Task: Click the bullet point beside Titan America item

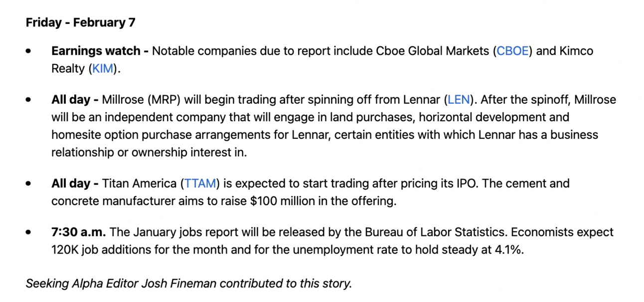Action: [x=29, y=183]
